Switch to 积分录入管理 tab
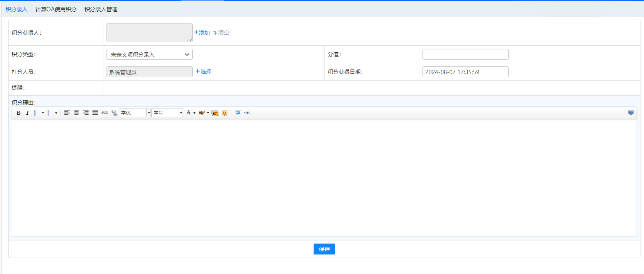 [101, 9]
